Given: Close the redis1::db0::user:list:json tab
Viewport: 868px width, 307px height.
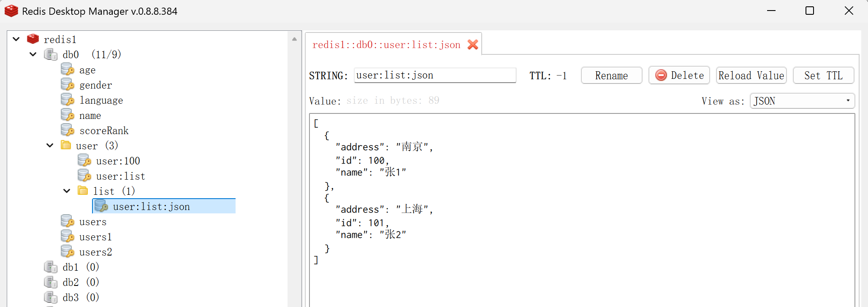Looking at the screenshot, I should (473, 44).
